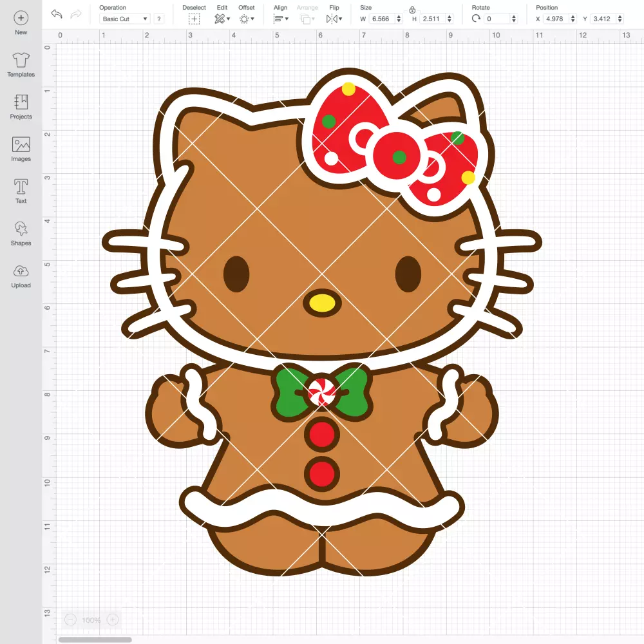Screen dimensions: 644x644
Task: Select the green bow tie on the canvas
Action: pyautogui.click(x=321, y=392)
